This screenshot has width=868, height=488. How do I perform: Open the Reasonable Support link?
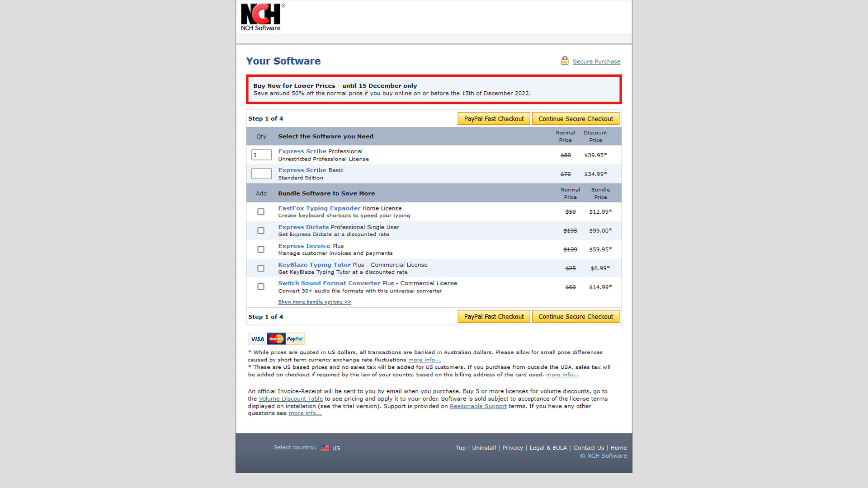click(x=478, y=406)
